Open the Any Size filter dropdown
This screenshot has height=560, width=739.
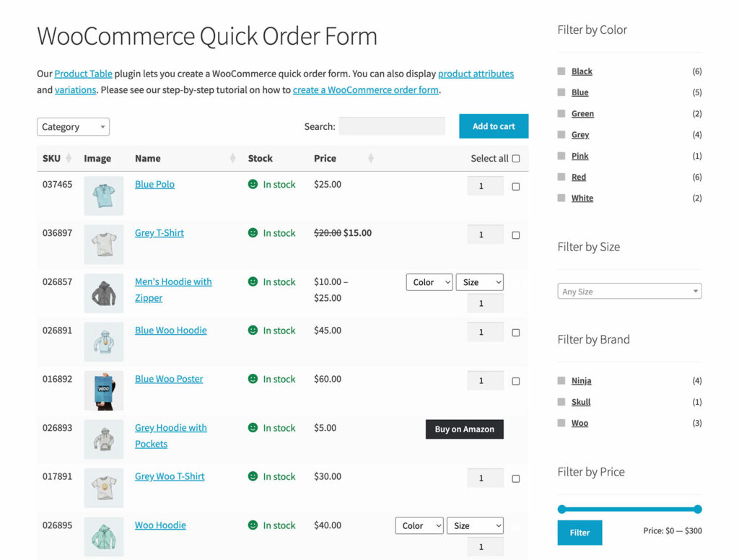coord(629,292)
